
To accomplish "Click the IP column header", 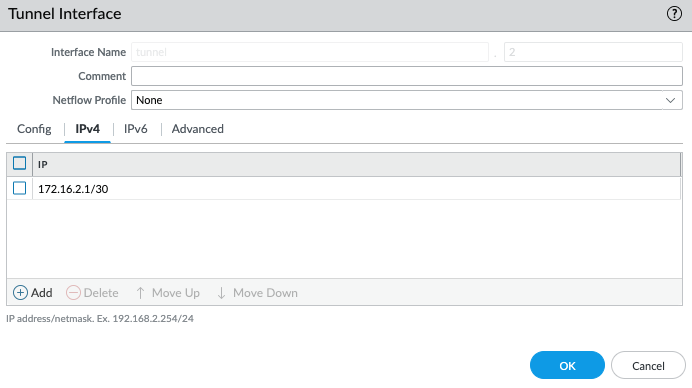I will (357, 165).
